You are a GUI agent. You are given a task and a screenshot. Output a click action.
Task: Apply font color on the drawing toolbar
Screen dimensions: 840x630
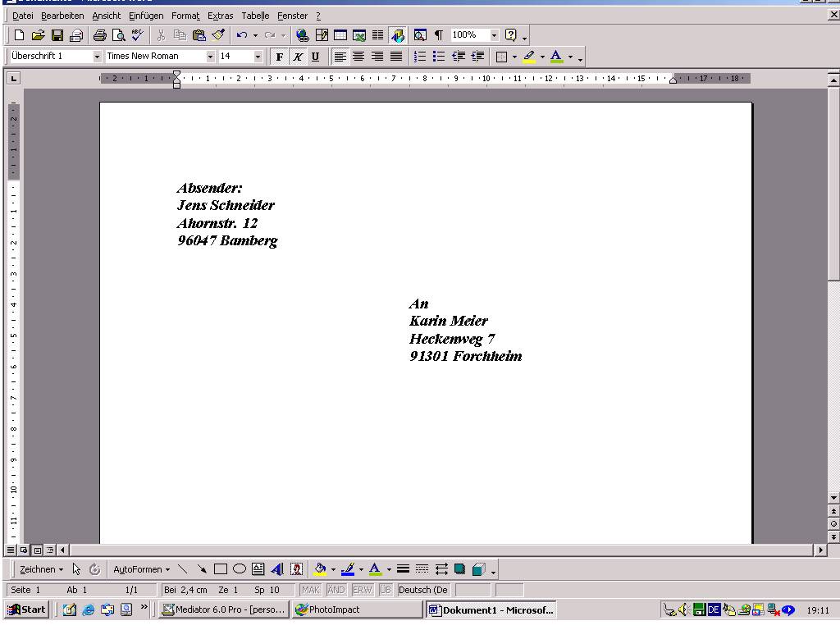[x=375, y=569]
